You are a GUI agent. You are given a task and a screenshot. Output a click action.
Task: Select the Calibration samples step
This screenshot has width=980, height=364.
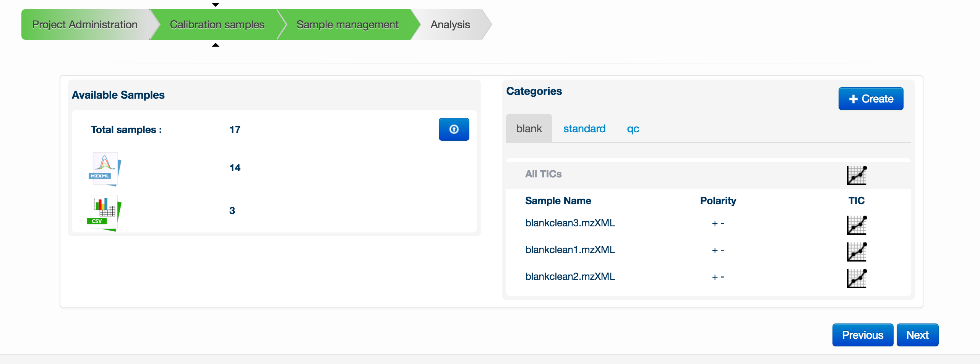coord(217,24)
